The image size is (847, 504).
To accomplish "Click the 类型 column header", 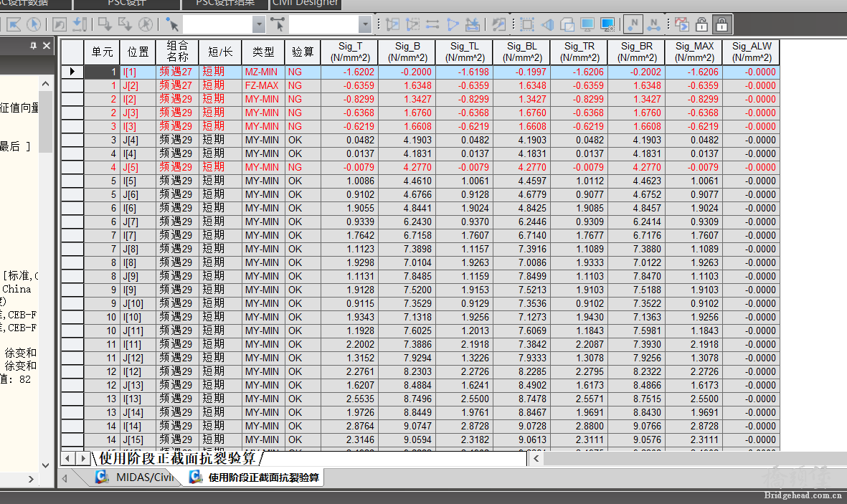I will (263, 52).
